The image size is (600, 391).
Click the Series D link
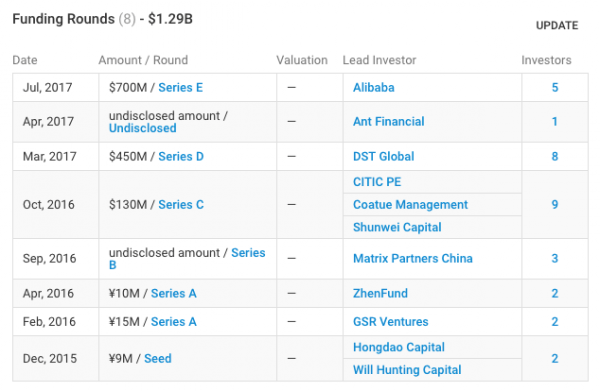coord(181,156)
